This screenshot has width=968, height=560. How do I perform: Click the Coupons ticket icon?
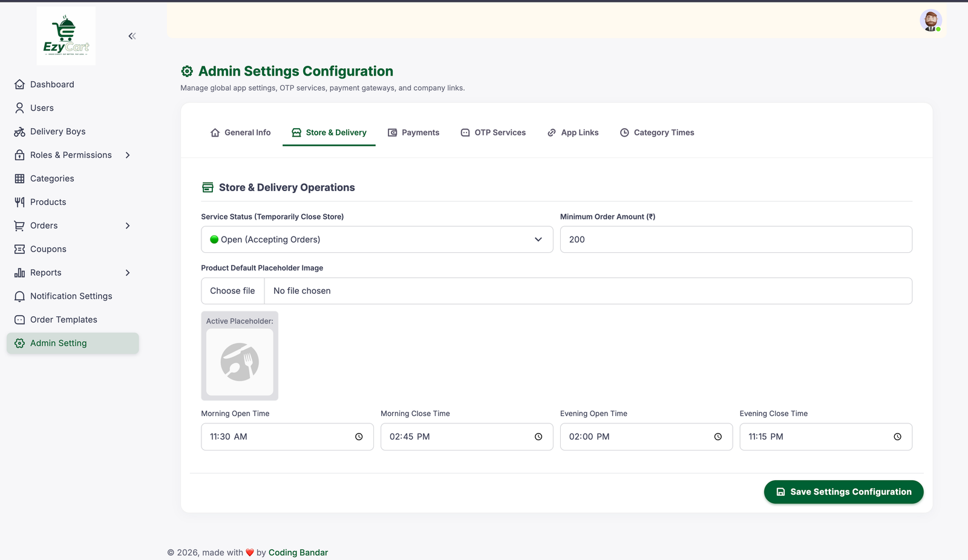(19, 249)
